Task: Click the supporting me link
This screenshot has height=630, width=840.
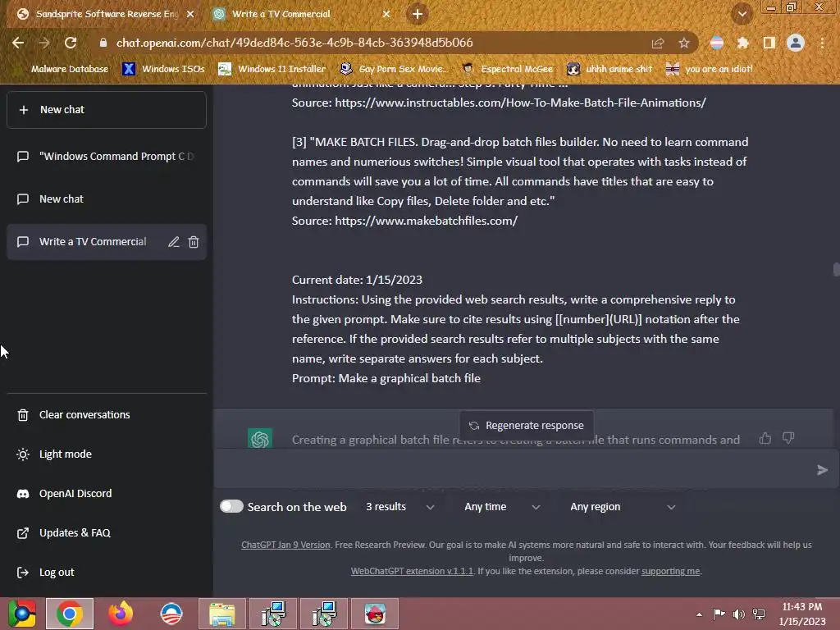Action: click(670, 571)
